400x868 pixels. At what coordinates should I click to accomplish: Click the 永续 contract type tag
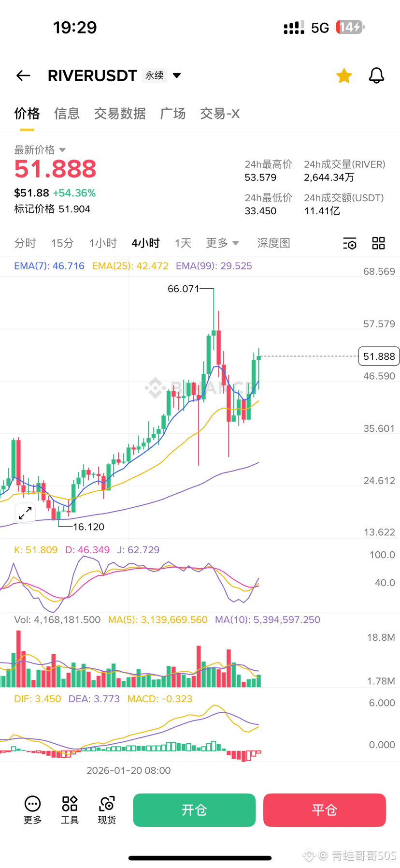point(155,75)
